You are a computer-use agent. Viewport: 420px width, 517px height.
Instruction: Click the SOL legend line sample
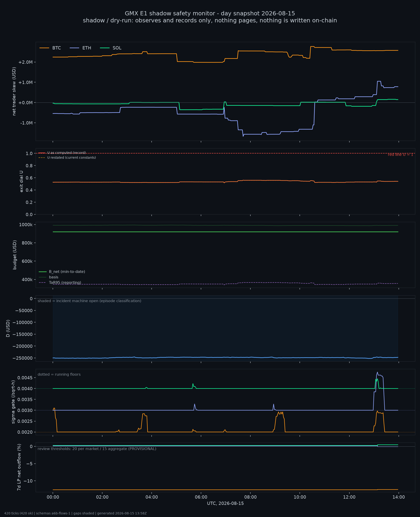[105, 48]
